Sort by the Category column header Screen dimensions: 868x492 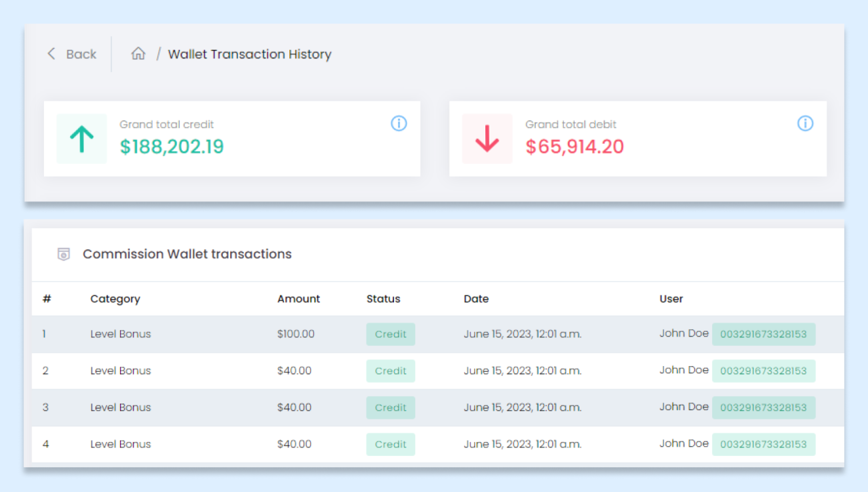pos(115,299)
